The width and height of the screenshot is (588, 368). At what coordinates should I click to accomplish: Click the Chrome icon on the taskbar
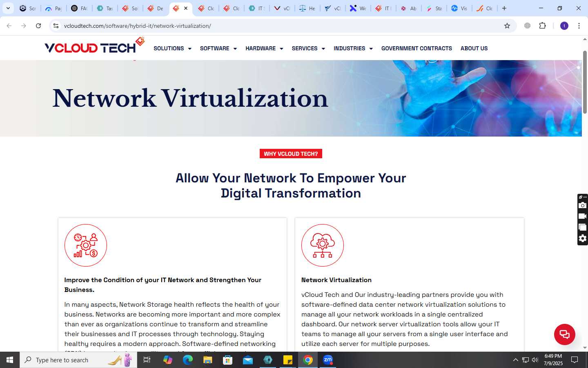click(308, 360)
